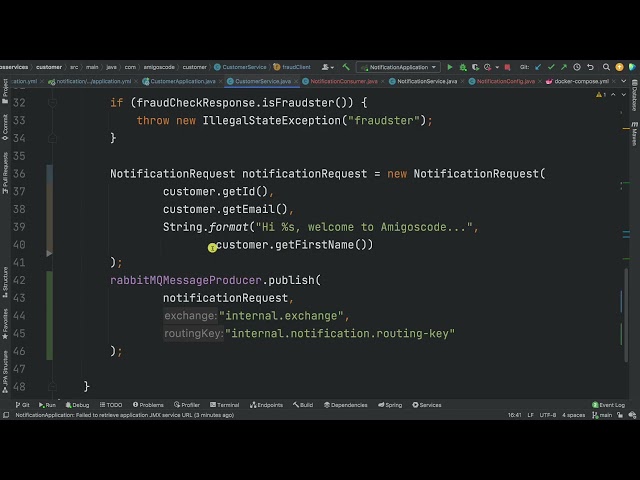Close the CustomerService.java tab
The width and height of the screenshot is (640, 480).
pos(296,82)
